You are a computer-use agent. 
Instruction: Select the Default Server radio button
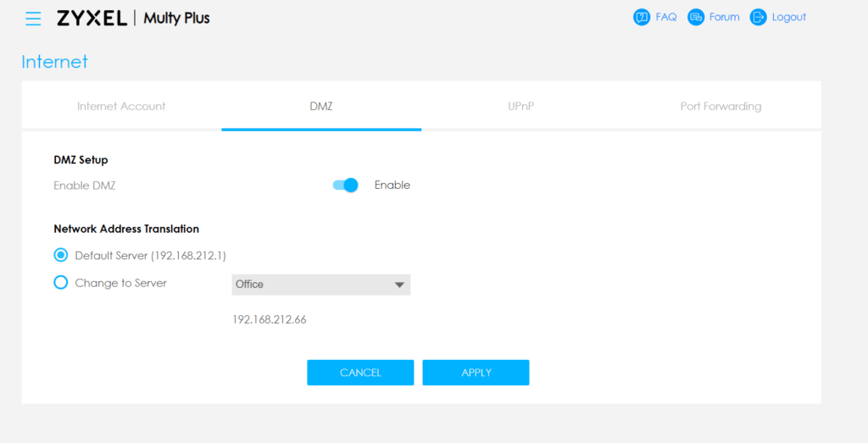(61, 255)
